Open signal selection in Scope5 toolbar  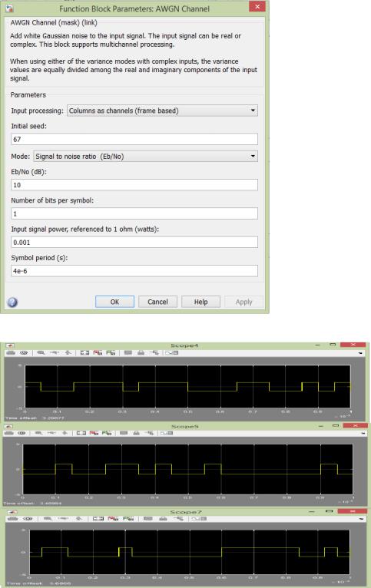click(x=149, y=433)
